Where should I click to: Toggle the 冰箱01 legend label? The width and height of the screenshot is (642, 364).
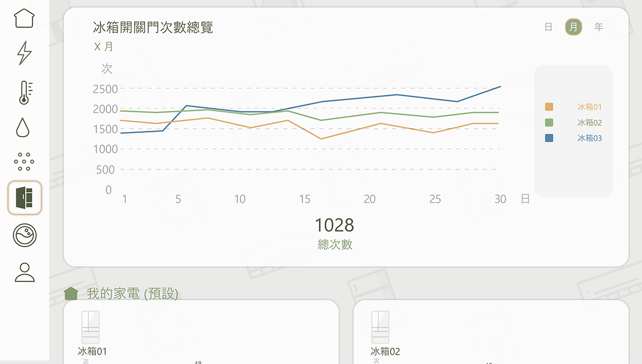pos(589,107)
